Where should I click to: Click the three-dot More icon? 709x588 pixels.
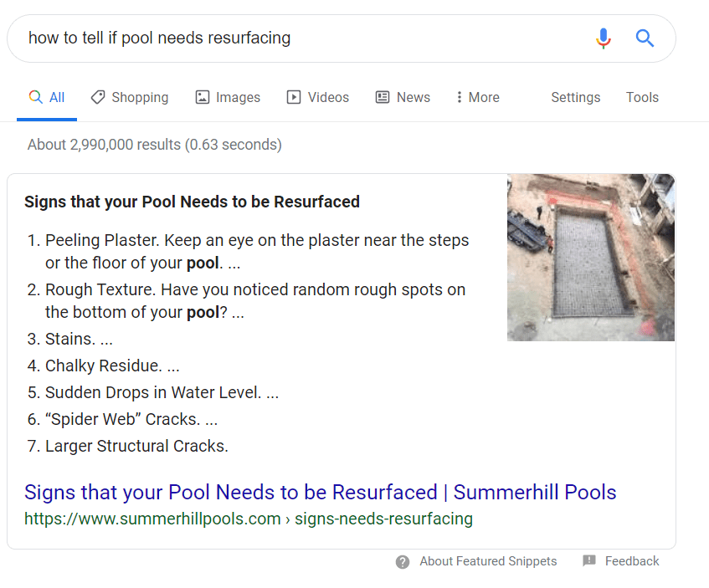459,97
